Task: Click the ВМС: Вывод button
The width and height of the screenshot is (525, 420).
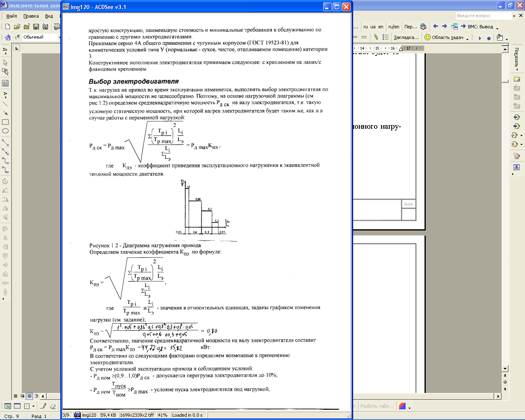Action: [x=476, y=27]
